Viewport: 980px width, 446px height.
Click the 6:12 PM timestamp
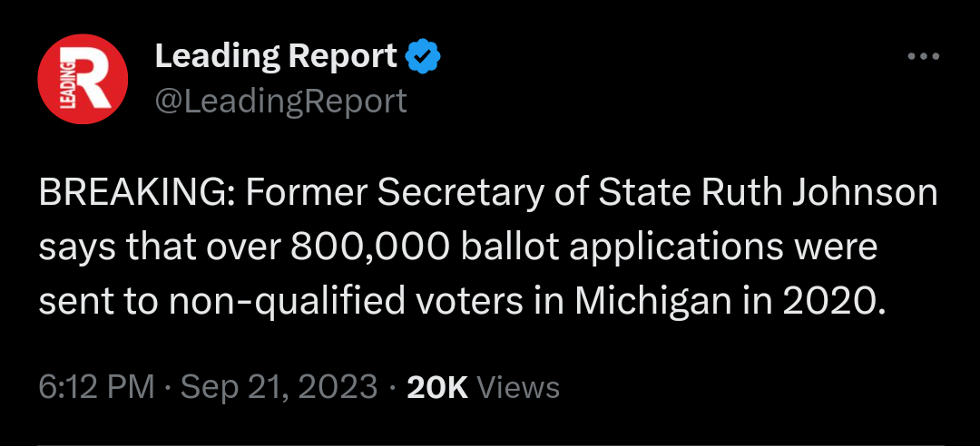click(96, 388)
